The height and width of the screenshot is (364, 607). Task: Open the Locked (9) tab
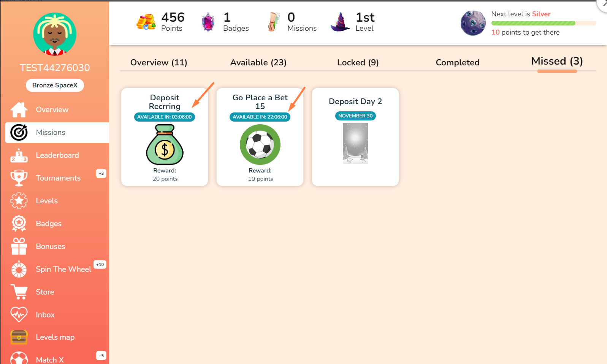click(x=358, y=62)
